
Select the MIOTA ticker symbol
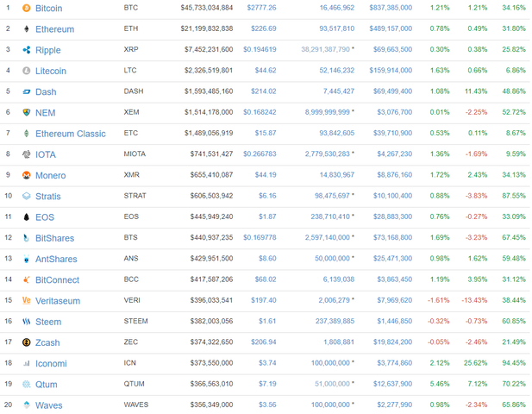coord(135,154)
